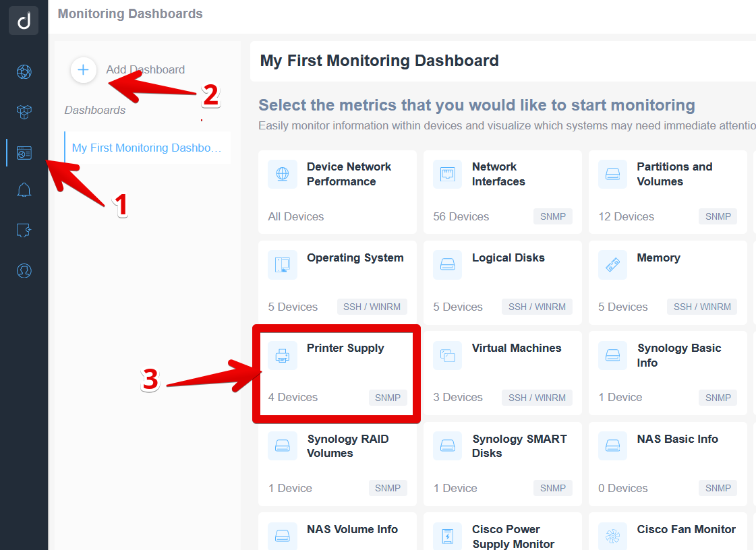Open the app logo in top-left corner
Image resolution: width=756 pixels, height=550 pixels.
pos(24,20)
